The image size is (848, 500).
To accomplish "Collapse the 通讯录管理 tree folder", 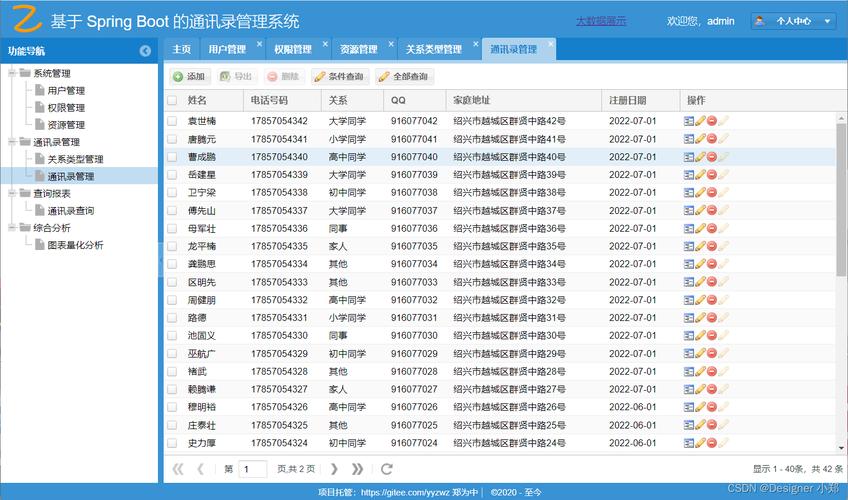I will 12,142.
